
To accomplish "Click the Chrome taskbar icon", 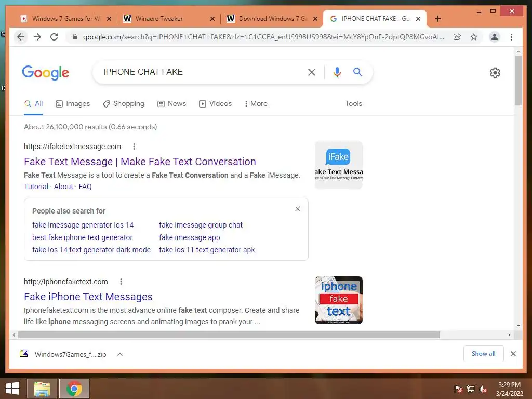I will pyautogui.click(x=74, y=389).
